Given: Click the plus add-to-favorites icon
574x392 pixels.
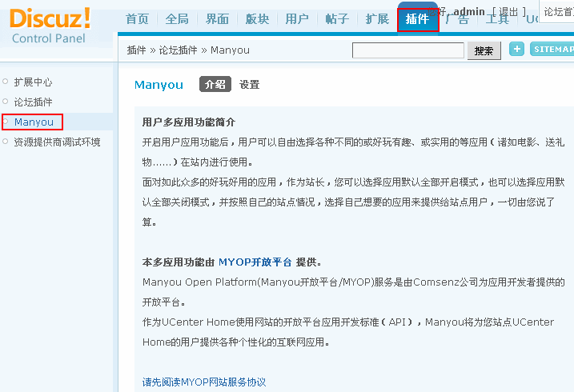Looking at the screenshot, I should click(516, 49).
